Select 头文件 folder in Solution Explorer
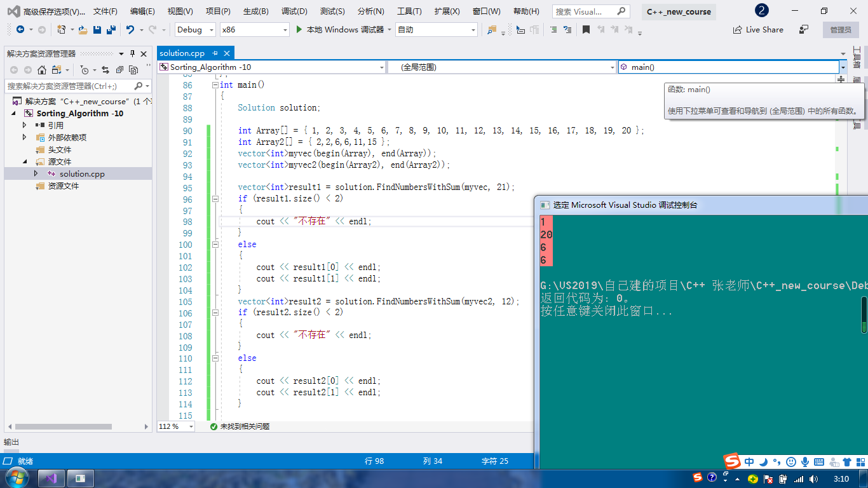The width and height of the screenshot is (868, 488). click(60, 149)
